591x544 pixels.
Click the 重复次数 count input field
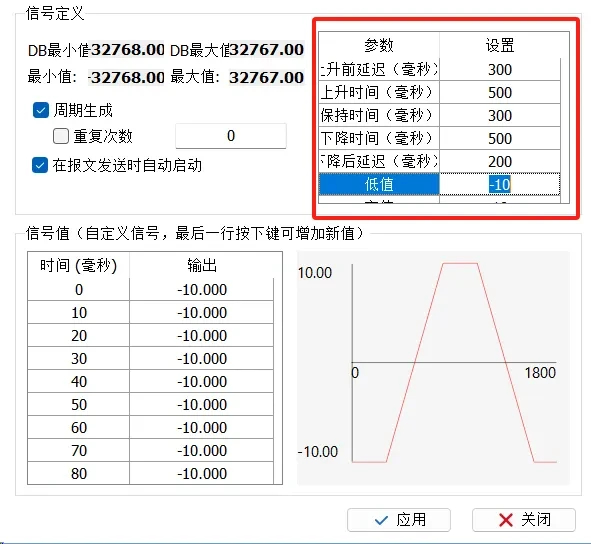tap(231, 136)
